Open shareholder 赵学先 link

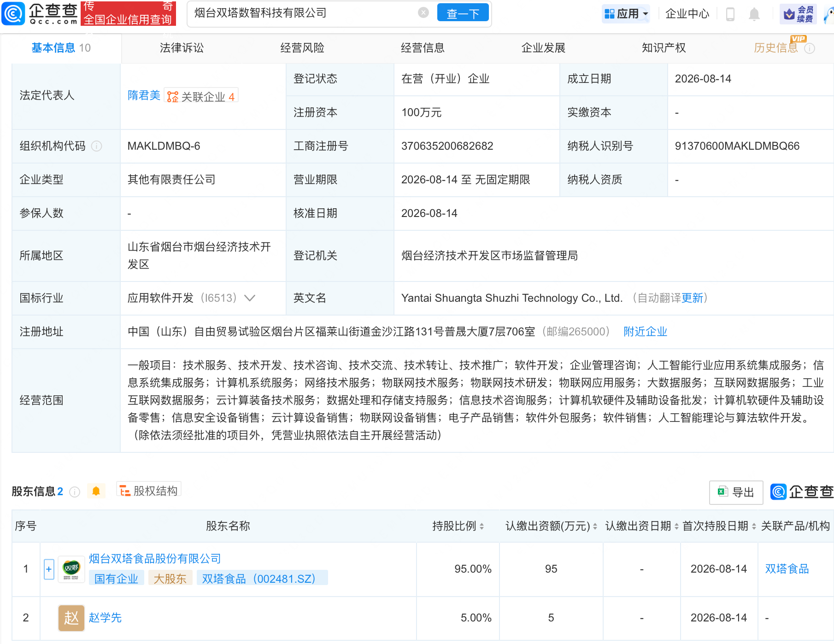point(105,618)
